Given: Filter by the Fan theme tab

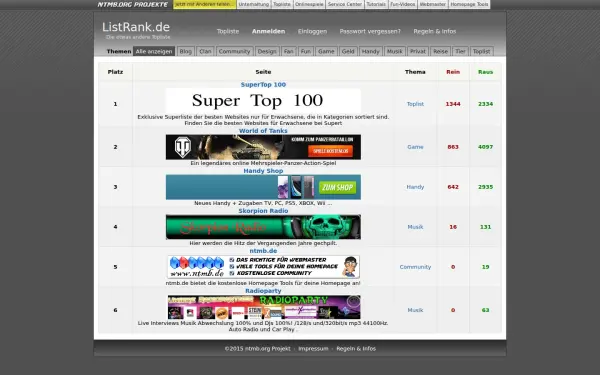Looking at the screenshot, I should [x=289, y=51].
